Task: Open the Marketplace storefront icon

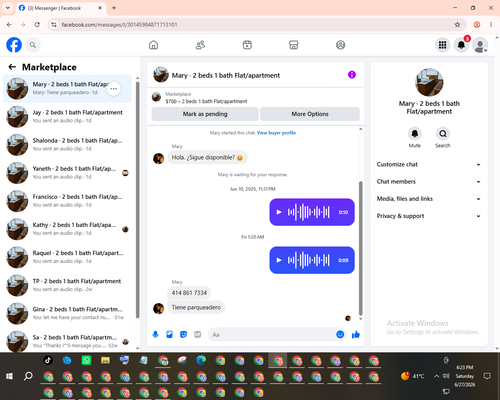Action: (x=294, y=45)
